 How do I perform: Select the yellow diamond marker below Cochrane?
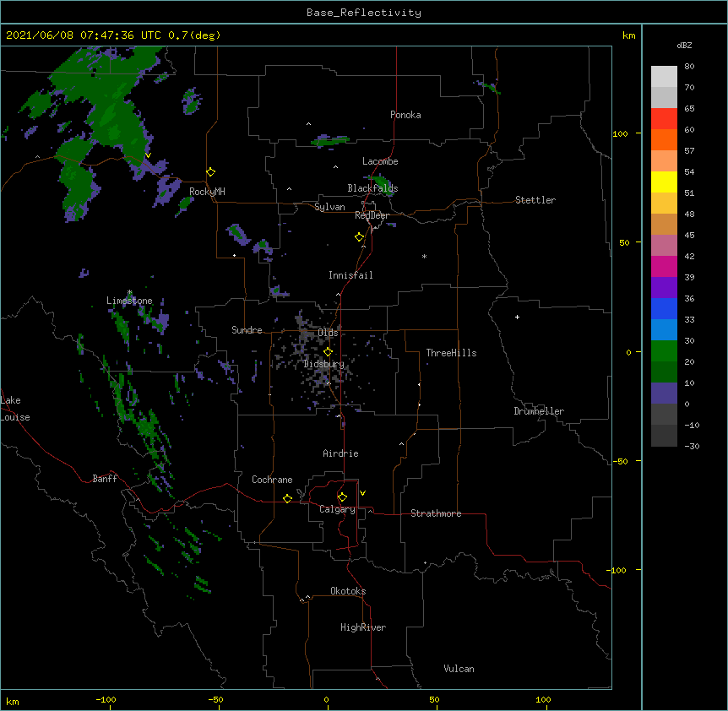287,498
